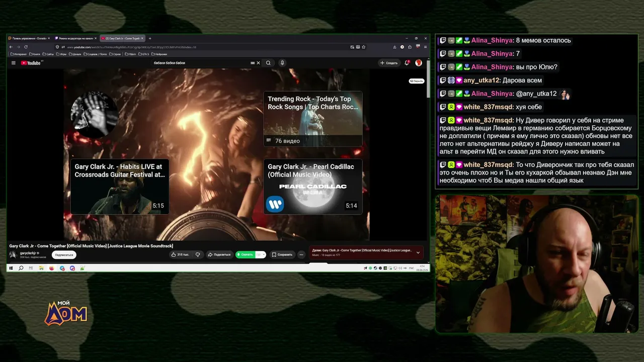The width and height of the screenshot is (644, 362).
Task: Open the 'Нейронки' bookmarks folder
Action: coord(159,54)
